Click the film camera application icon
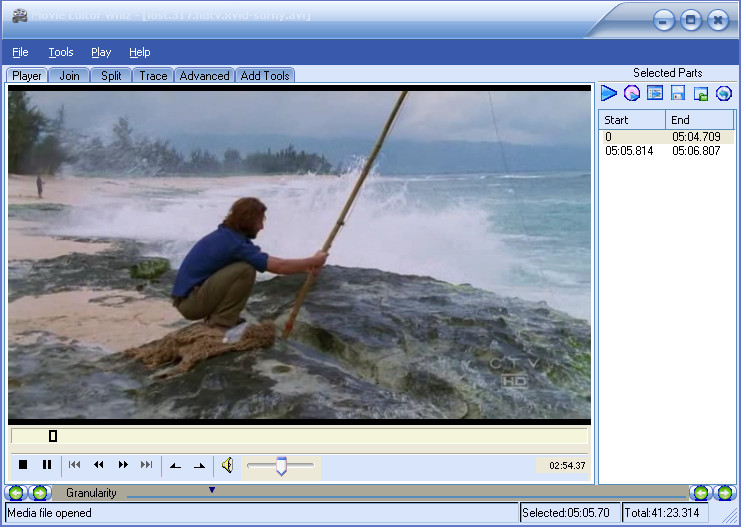This screenshot has height=532, width=746. click(x=20, y=16)
